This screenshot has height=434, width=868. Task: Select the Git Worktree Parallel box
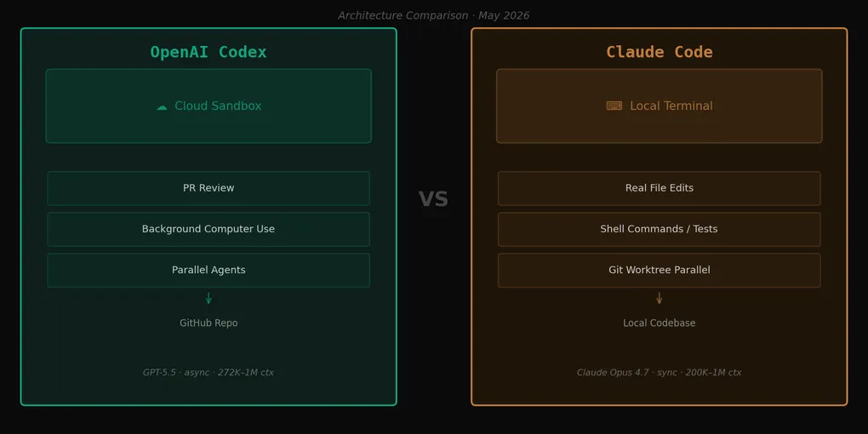coord(660,270)
